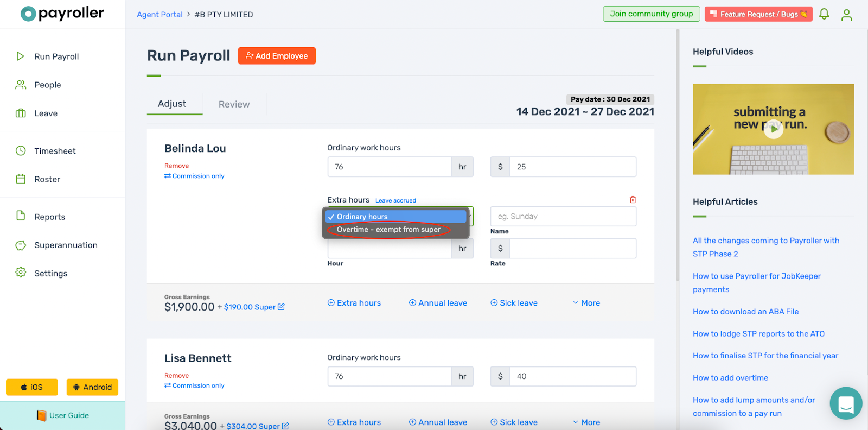
Task: Open the chat support bubble
Action: (846, 403)
